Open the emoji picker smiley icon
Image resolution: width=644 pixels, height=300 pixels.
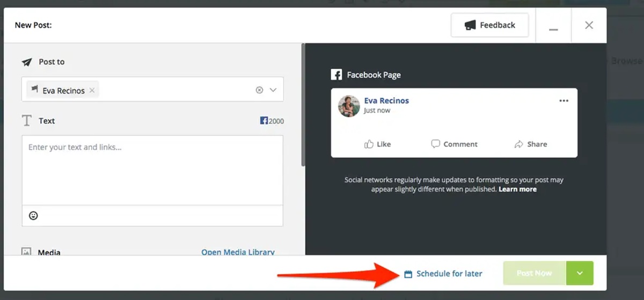pos(33,216)
